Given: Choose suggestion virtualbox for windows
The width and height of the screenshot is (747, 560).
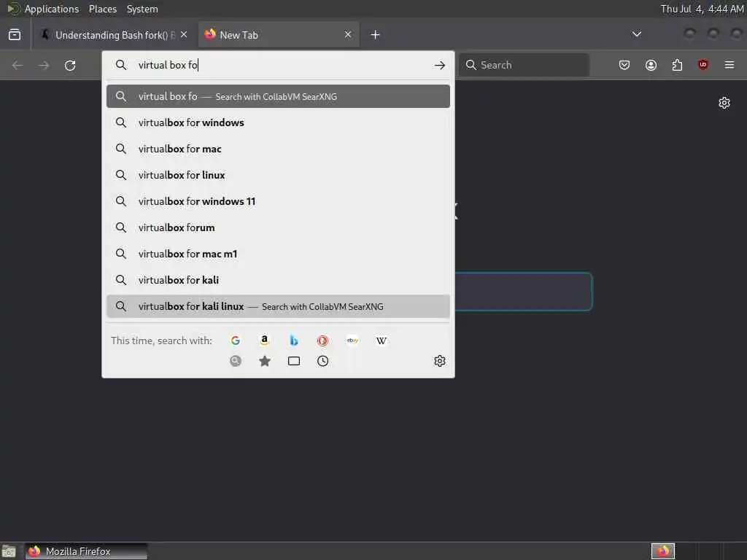Looking at the screenshot, I should [x=278, y=122].
